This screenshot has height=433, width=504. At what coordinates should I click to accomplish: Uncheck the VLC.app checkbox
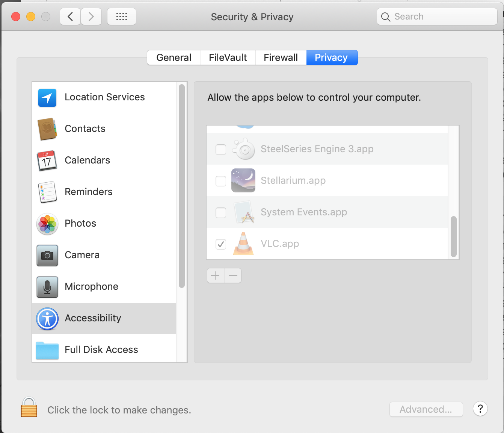coord(221,244)
